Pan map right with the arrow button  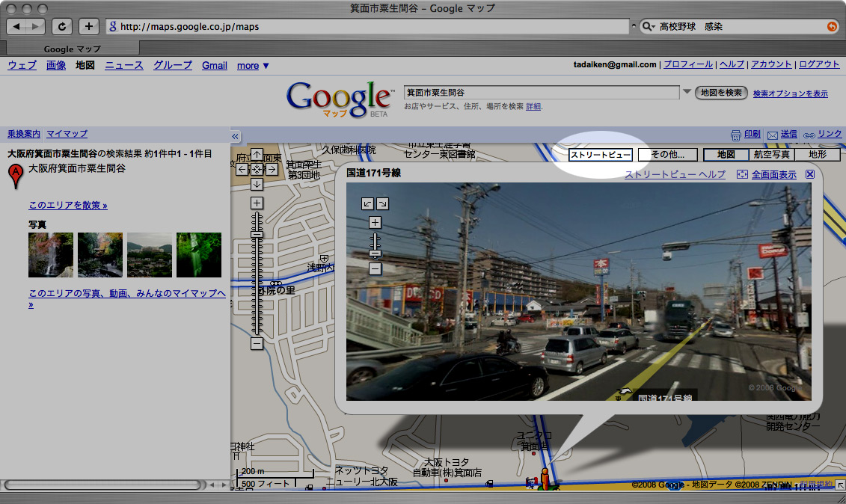pos(272,170)
